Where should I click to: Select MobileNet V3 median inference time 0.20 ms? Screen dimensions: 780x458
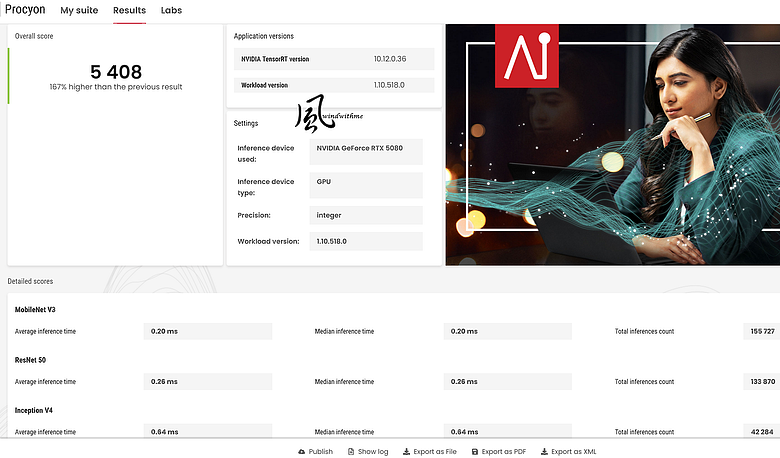coord(508,331)
